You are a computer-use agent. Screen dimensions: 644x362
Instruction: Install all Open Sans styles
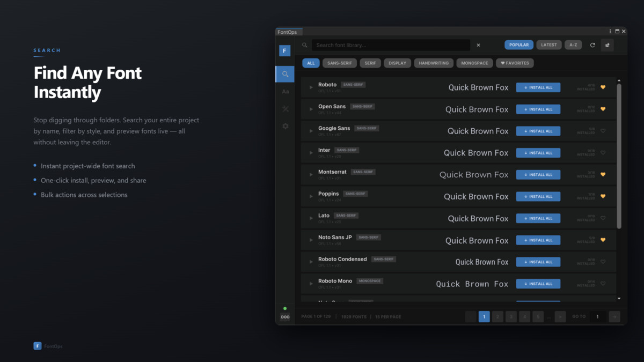(538, 109)
